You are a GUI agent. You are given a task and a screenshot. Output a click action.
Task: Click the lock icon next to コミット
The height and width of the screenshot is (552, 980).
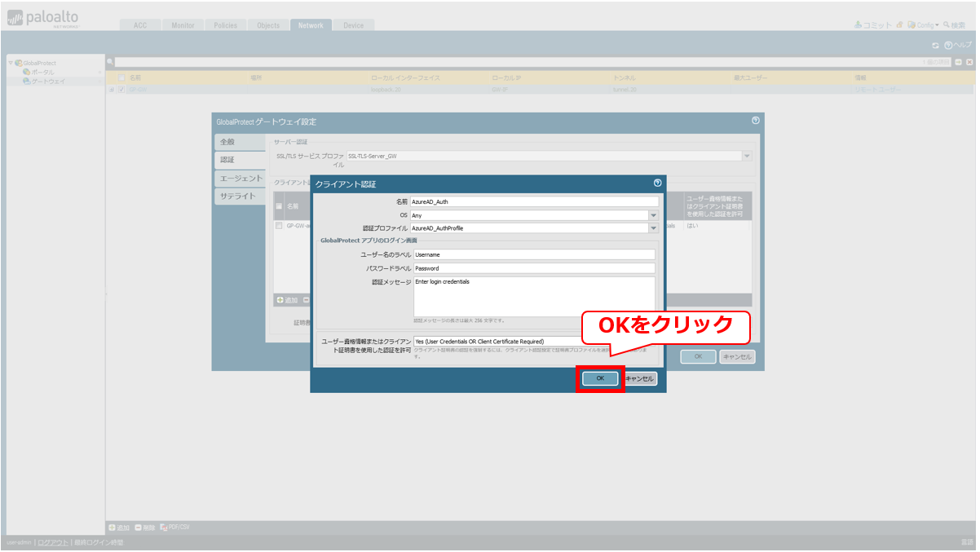tap(899, 25)
